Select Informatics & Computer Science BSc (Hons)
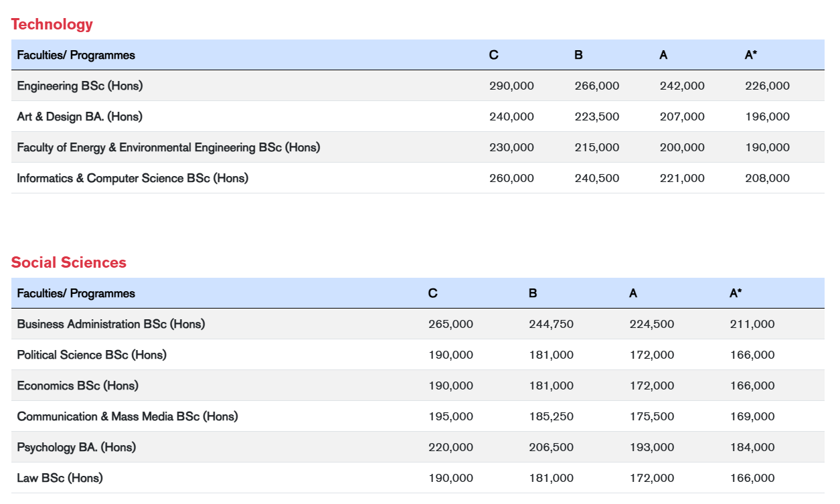 [133, 178]
